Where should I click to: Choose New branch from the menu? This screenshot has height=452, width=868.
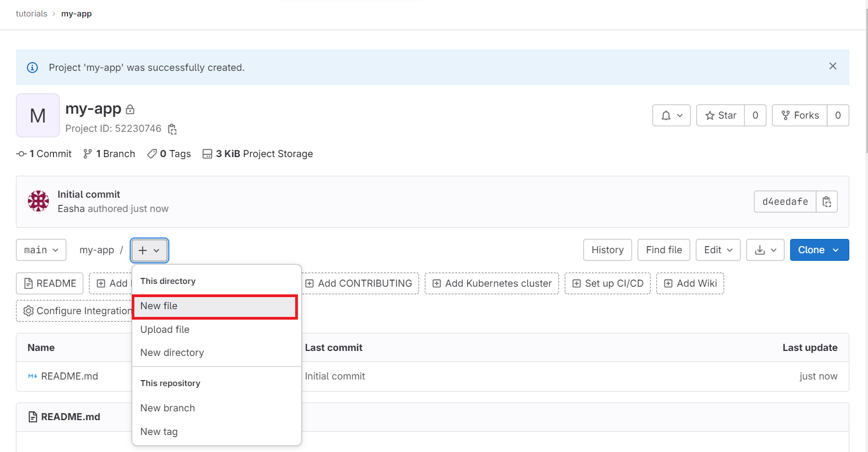point(168,408)
